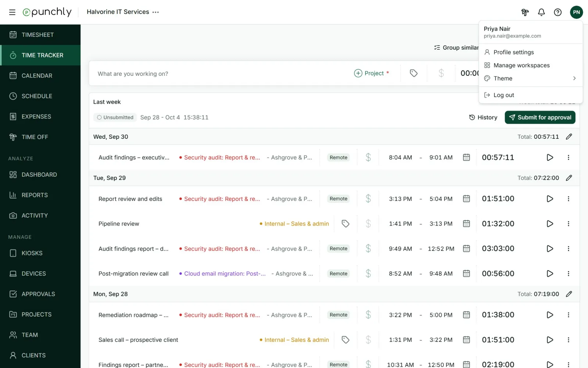Open Kiosks in Manage section
The height and width of the screenshot is (368, 588).
(40, 253)
